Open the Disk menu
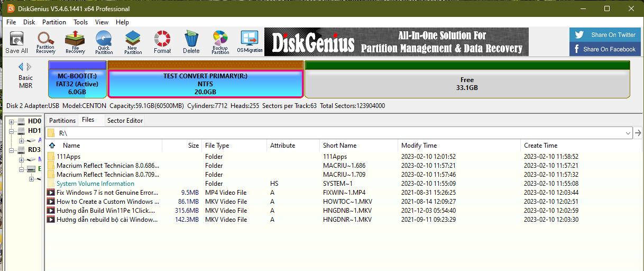Image resolution: width=644 pixels, height=271 pixels. coord(29,22)
